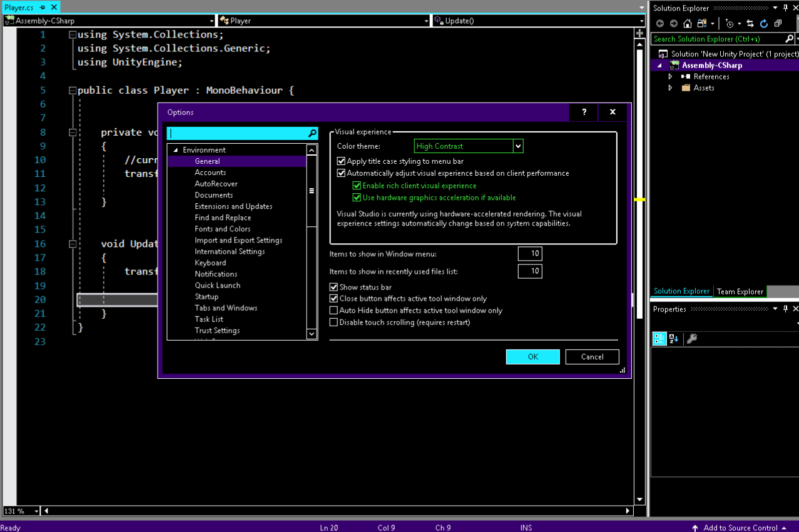The image size is (799, 532).
Task: Click the Pending Changes Filter clock icon
Action: point(730,24)
